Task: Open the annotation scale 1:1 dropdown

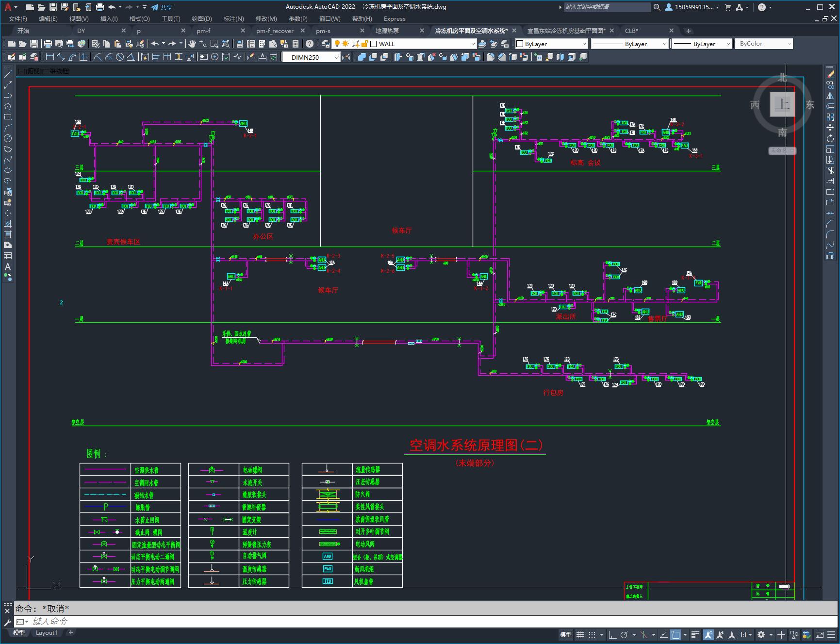Action: (x=746, y=634)
